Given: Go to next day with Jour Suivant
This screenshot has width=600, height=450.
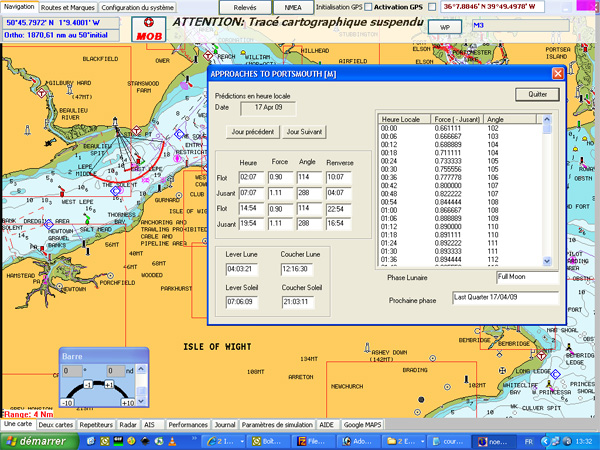Looking at the screenshot, I should pyautogui.click(x=304, y=132).
